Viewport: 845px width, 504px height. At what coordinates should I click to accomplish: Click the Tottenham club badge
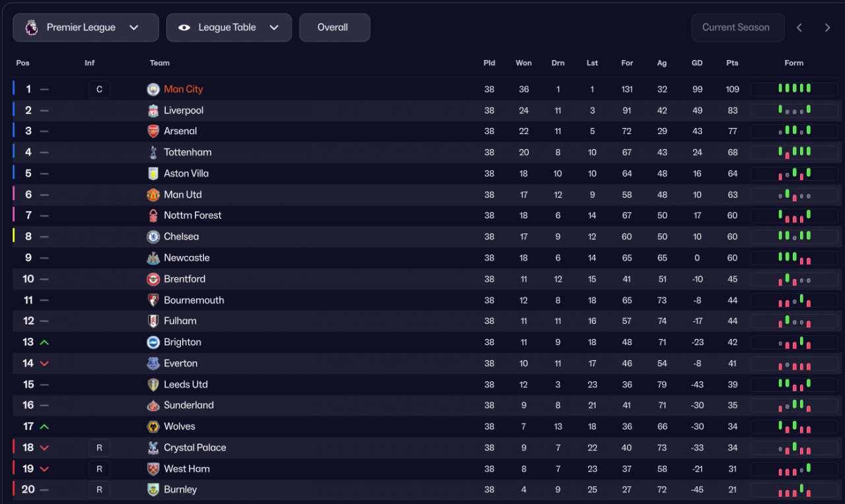(x=153, y=152)
